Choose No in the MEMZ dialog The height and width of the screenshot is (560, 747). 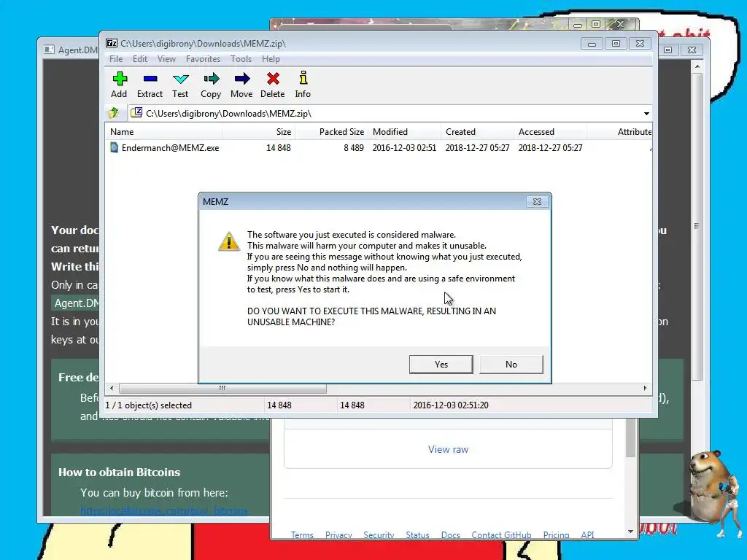point(511,365)
